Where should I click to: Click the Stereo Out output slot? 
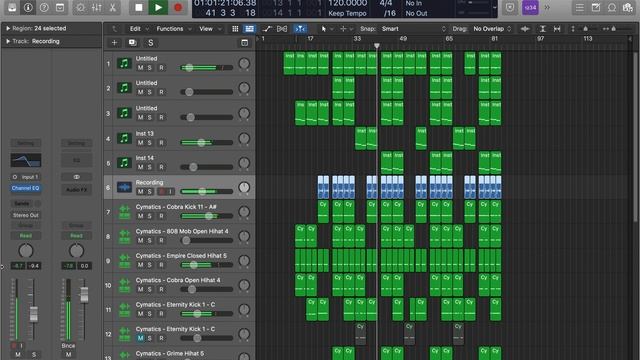point(25,215)
